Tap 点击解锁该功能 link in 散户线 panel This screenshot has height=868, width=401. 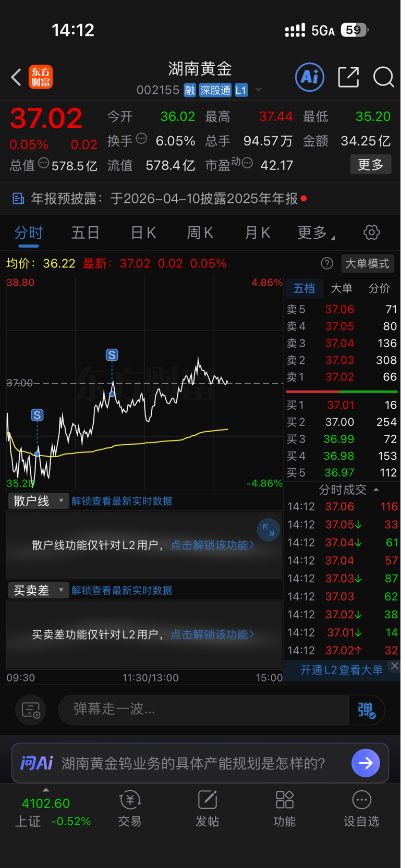click(x=213, y=545)
